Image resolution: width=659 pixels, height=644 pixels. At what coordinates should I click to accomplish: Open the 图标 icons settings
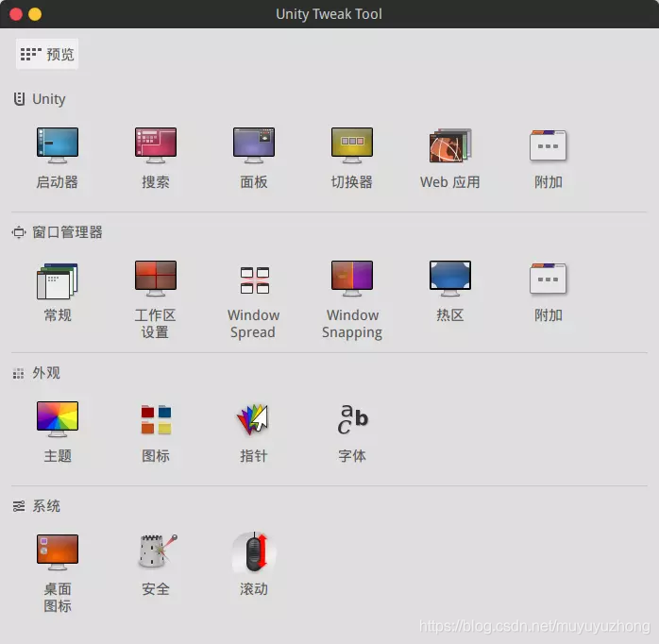click(156, 432)
